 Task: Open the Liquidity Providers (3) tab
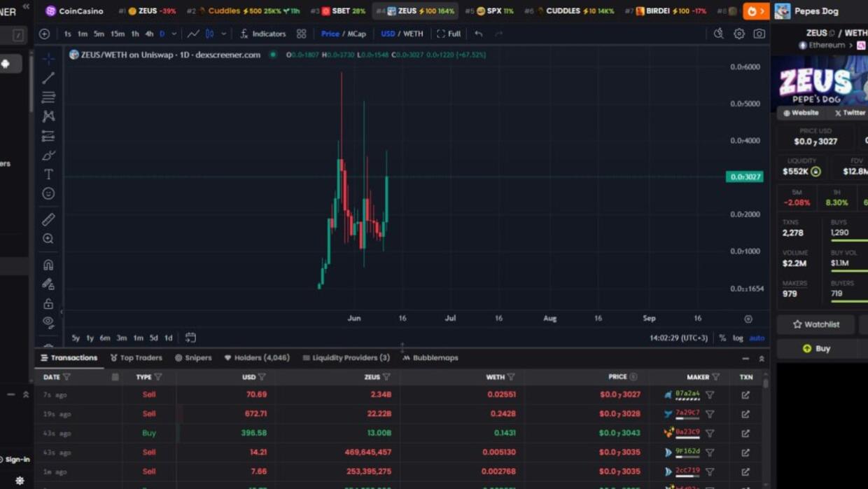pyautogui.click(x=346, y=358)
